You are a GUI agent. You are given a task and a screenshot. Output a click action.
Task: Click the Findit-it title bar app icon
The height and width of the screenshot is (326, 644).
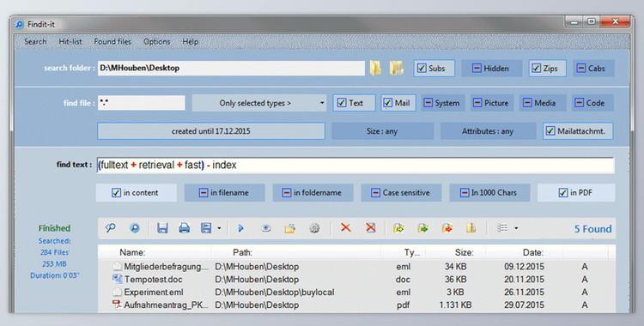pyautogui.click(x=20, y=24)
